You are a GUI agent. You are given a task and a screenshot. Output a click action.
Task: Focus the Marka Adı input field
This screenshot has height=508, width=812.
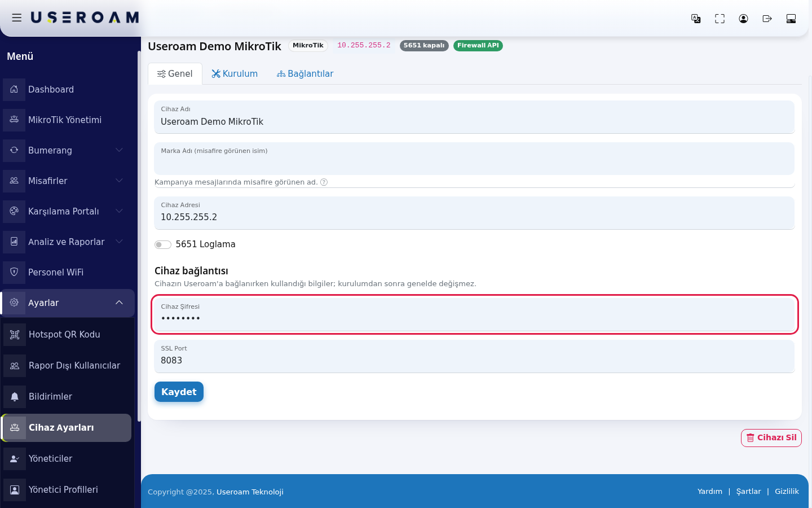point(474,159)
